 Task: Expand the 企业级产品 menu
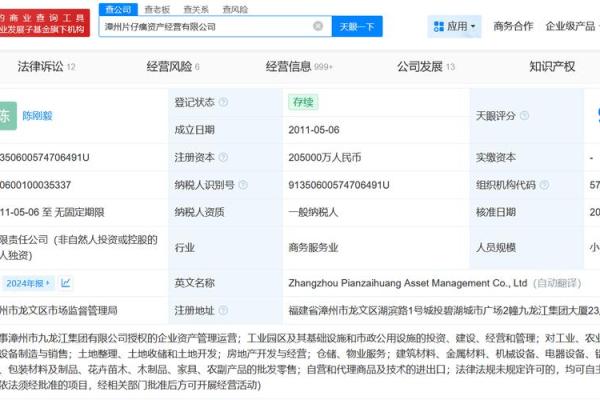click(571, 26)
